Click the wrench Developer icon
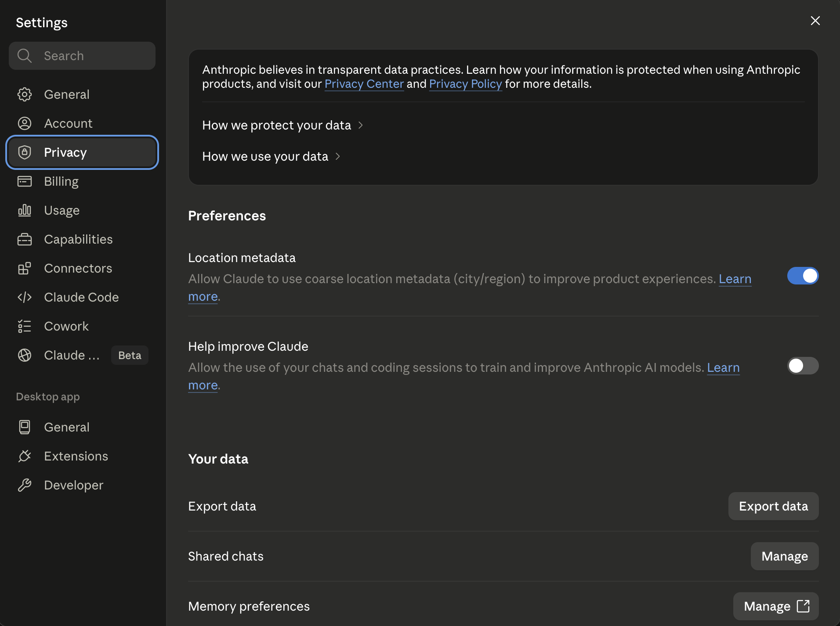The image size is (840, 626). 25,485
